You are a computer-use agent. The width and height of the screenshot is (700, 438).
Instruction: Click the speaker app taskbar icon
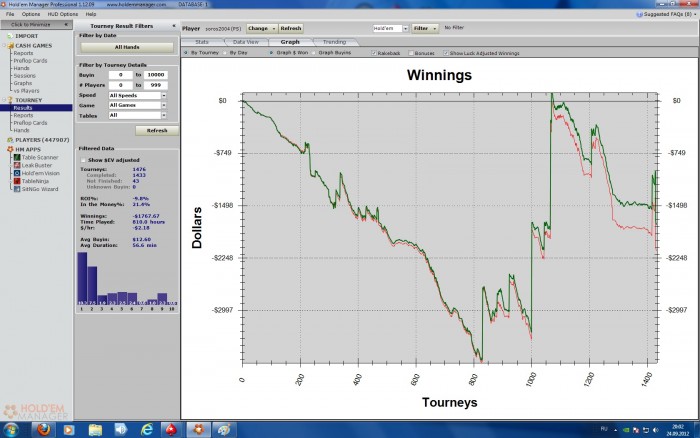[121, 430]
